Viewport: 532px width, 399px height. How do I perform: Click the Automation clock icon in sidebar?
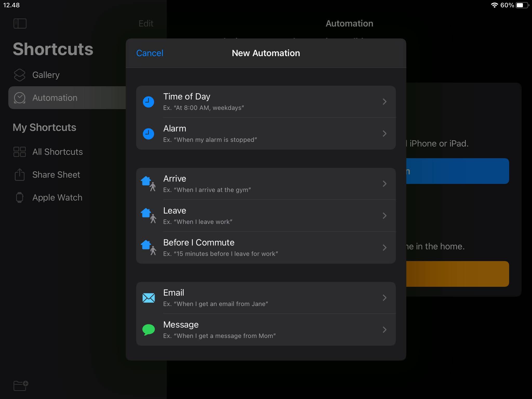click(19, 98)
